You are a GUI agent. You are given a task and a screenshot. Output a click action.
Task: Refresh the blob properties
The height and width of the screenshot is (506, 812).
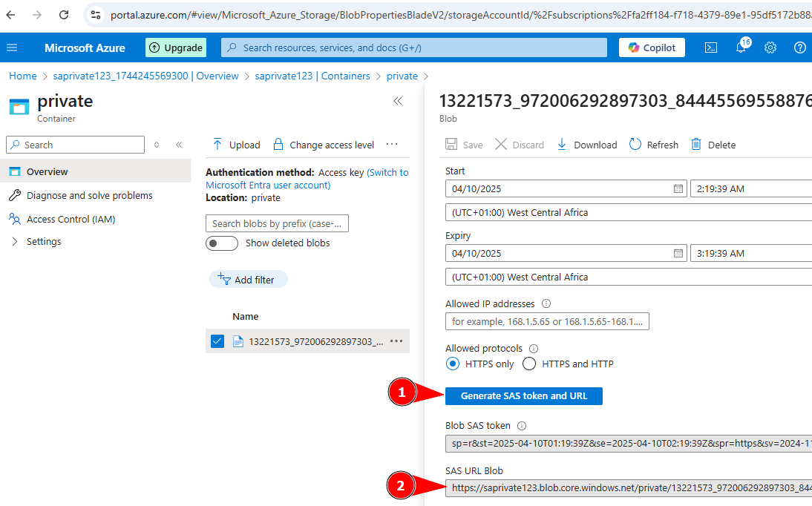(x=654, y=145)
